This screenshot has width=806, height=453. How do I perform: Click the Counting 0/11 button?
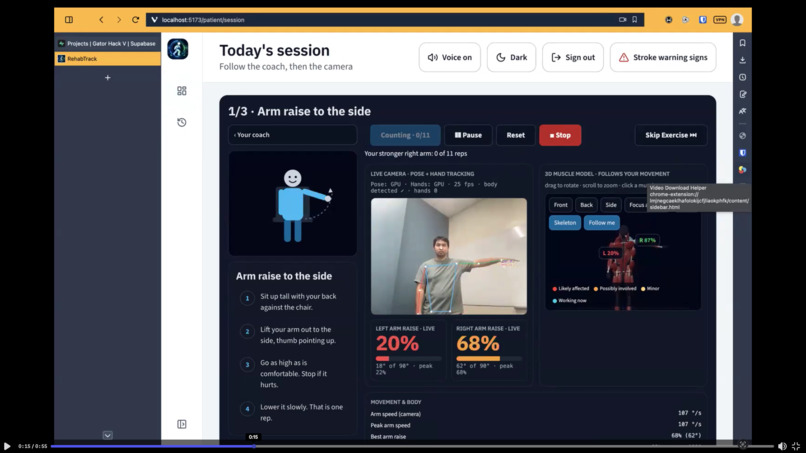pyautogui.click(x=405, y=135)
